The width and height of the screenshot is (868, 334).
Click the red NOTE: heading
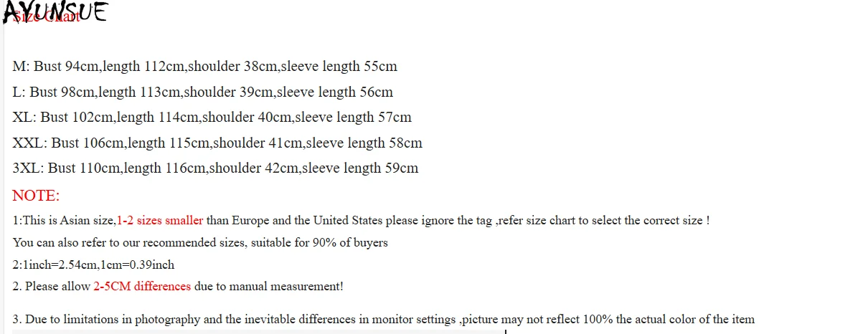[36, 196]
